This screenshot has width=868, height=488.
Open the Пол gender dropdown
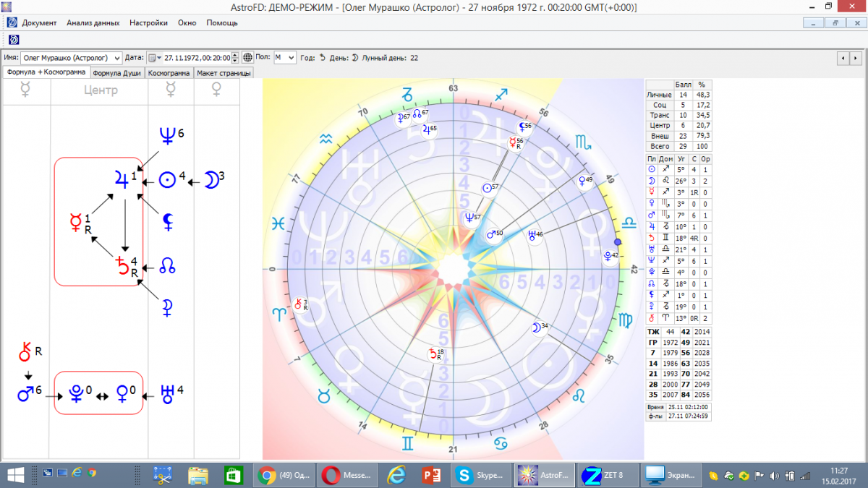pos(290,58)
